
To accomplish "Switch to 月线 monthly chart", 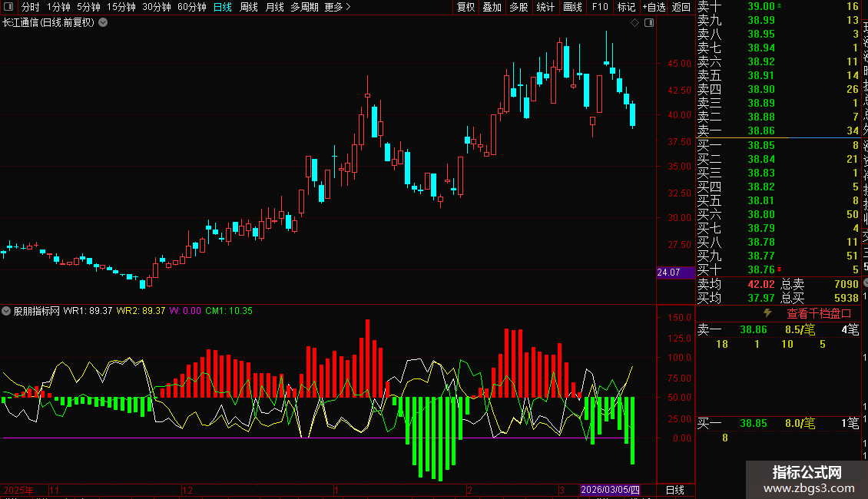I will click(274, 7).
